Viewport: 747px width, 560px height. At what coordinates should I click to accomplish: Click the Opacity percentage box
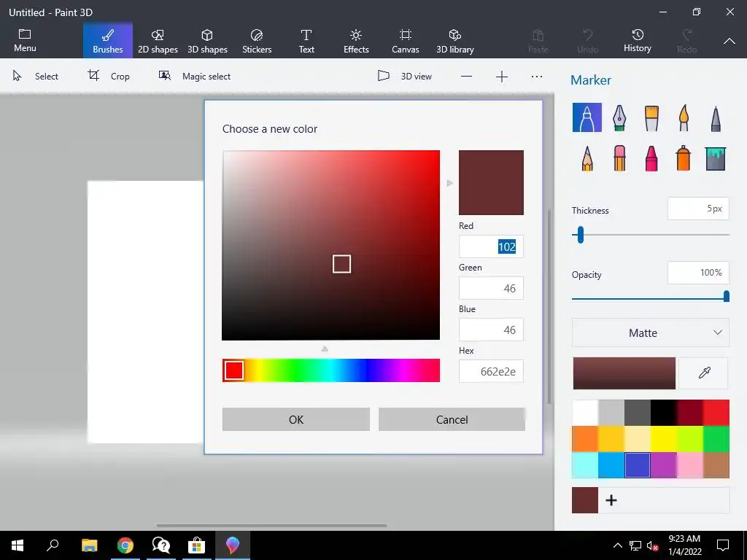coord(698,273)
